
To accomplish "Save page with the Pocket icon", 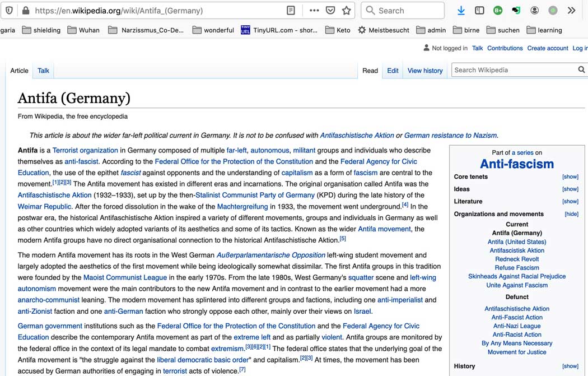I will click(330, 11).
